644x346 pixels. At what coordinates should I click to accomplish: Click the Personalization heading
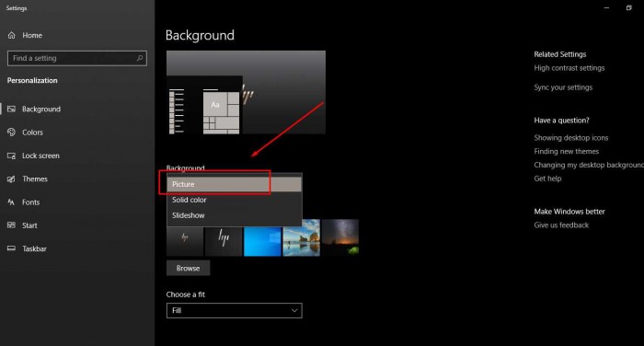(x=32, y=81)
